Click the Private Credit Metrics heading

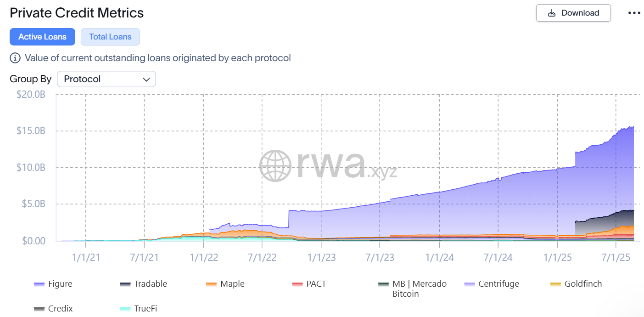76,12
